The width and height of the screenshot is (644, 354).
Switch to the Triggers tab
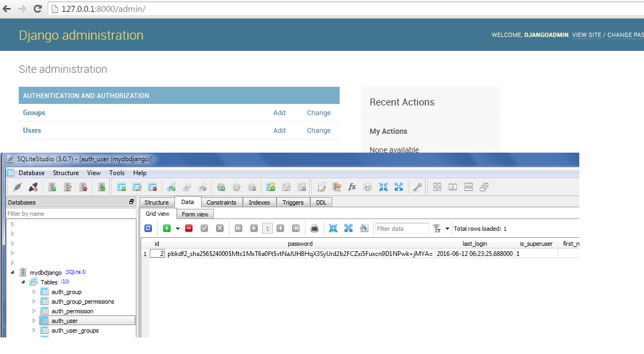293,202
